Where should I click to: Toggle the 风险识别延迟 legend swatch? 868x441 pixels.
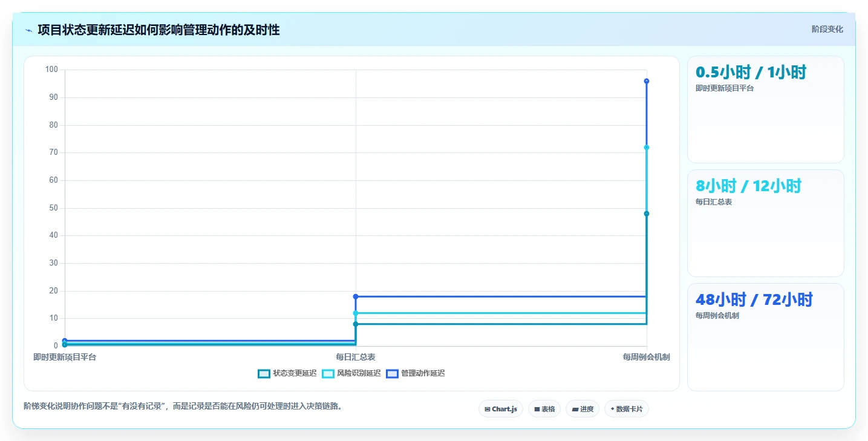328,374
